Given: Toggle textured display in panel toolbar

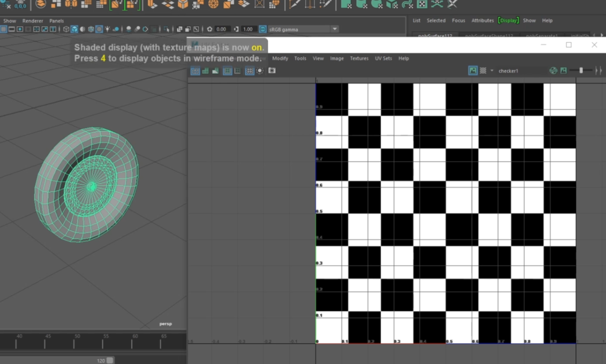Looking at the screenshot, I should 99,29.
